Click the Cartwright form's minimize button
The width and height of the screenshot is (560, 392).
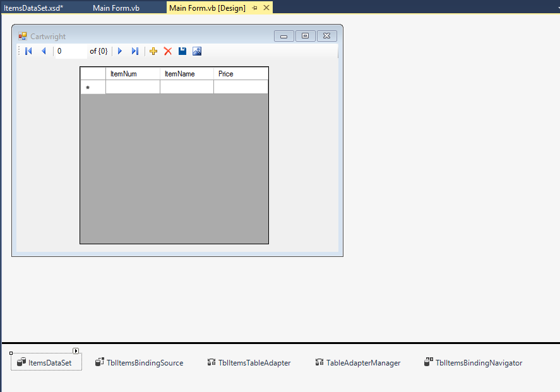283,36
